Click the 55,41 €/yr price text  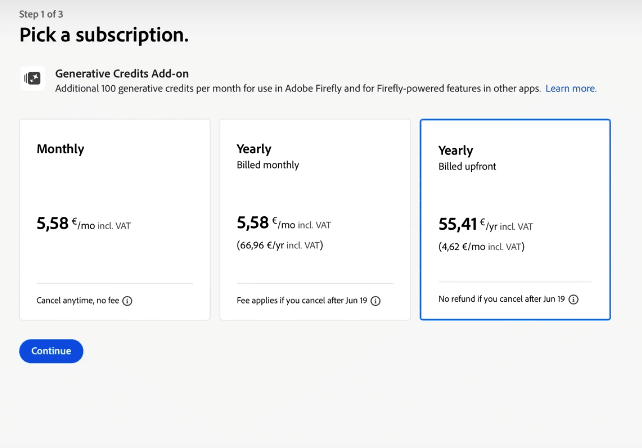pos(485,224)
